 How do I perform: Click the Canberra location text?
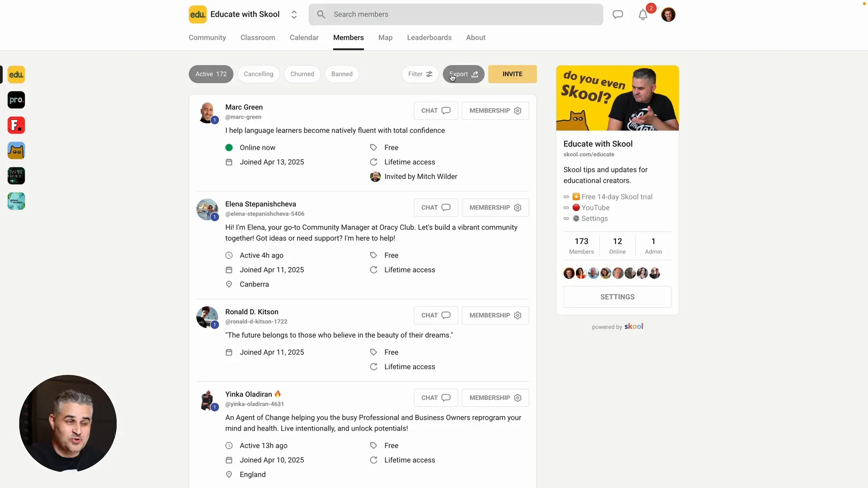coord(254,284)
